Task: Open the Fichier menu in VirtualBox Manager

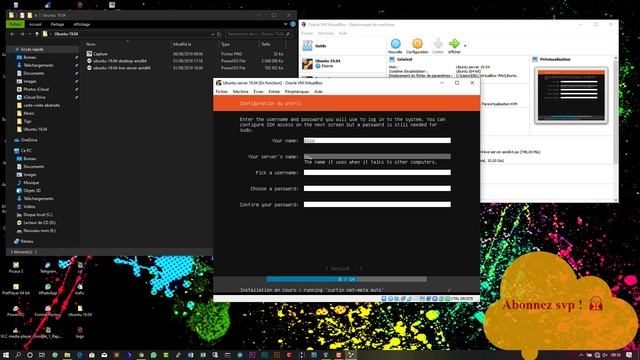Action: [307, 33]
